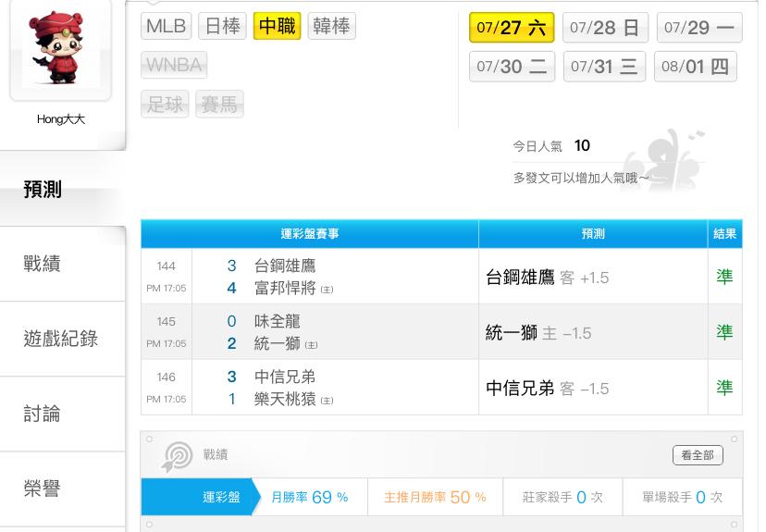Click team name 中信兄弟 in game 146 matchup
The height and width of the screenshot is (532, 766).
(x=285, y=377)
